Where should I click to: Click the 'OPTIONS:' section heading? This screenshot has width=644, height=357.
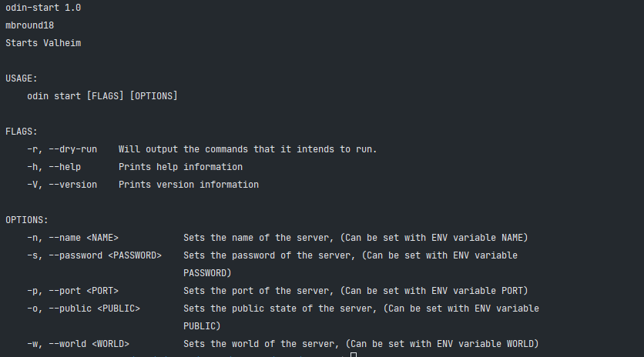[x=27, y=220]
